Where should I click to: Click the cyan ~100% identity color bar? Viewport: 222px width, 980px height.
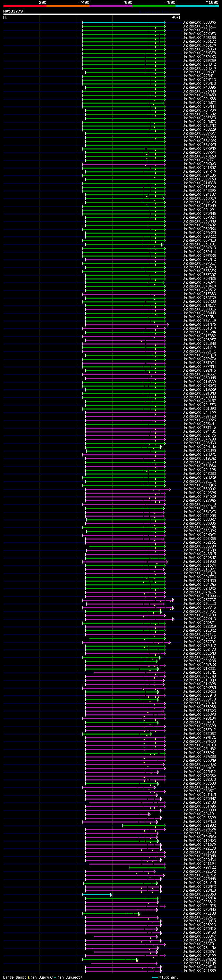[197, 6]
